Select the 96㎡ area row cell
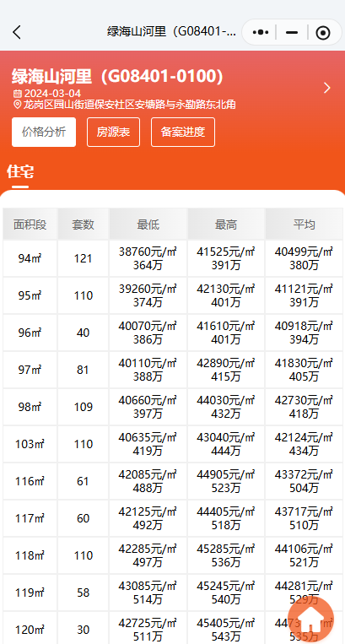Screen dimensions: 345x644 [30, 333]
